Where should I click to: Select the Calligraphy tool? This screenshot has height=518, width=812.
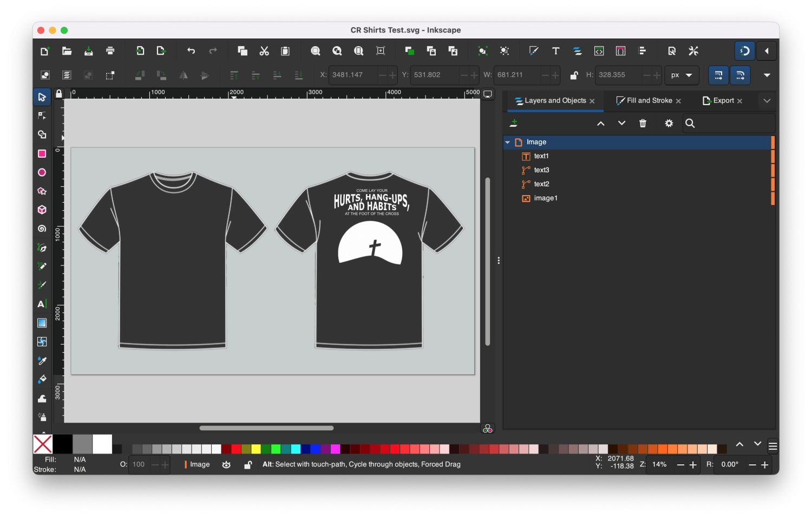point(42,284)
